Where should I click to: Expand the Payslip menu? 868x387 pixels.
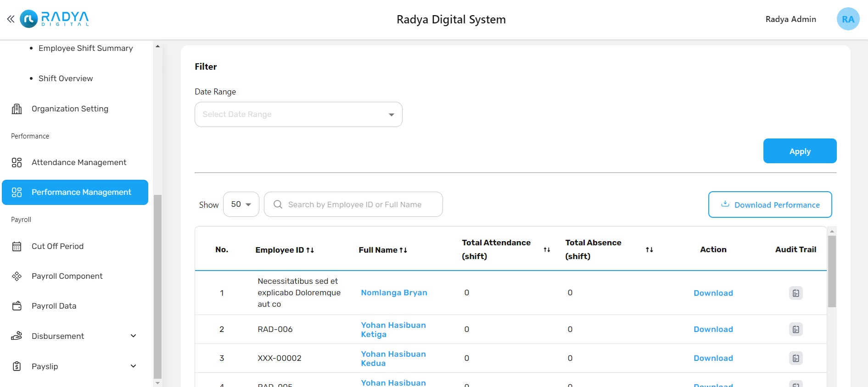coord(133,366)
